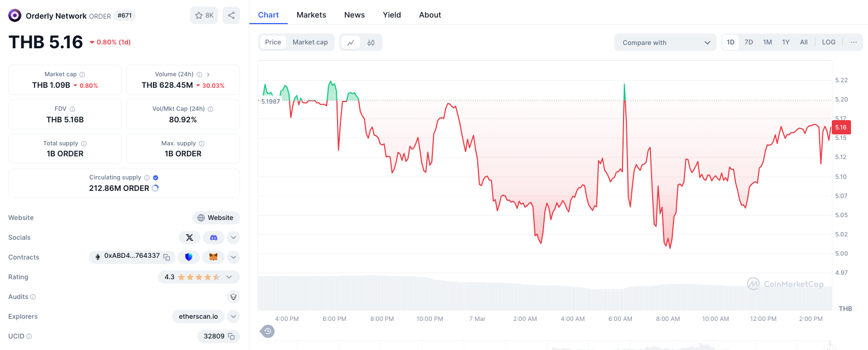Open the Yield tab
The width and height of the screenshot is (868, 350).
point(392,15)
